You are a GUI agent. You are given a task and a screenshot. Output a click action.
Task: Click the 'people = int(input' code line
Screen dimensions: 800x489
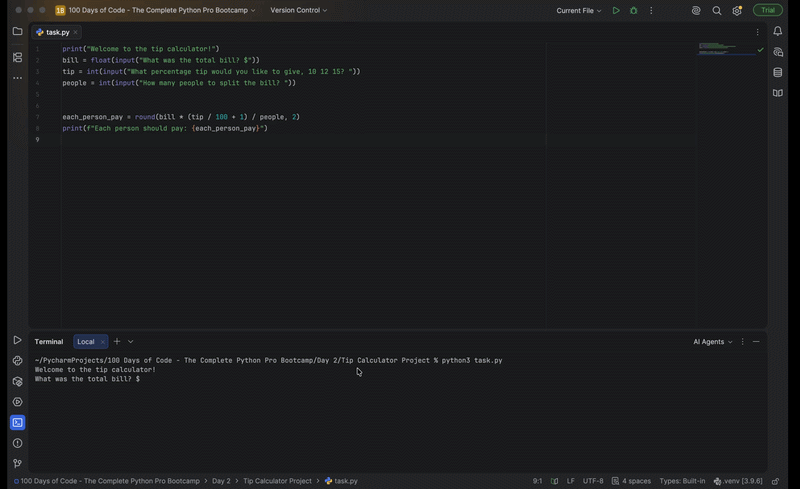click(x=179, y=83)
